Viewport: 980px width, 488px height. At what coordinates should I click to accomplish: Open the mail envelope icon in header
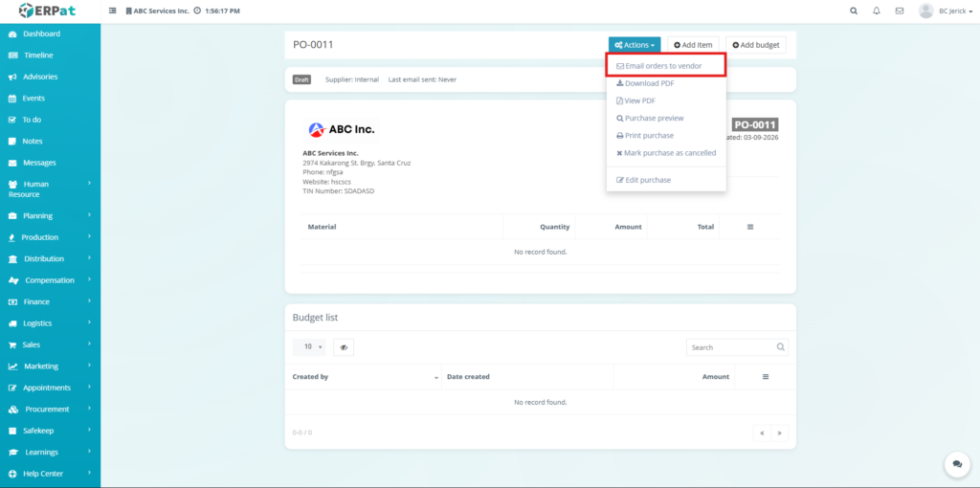(x=900, y=11)
